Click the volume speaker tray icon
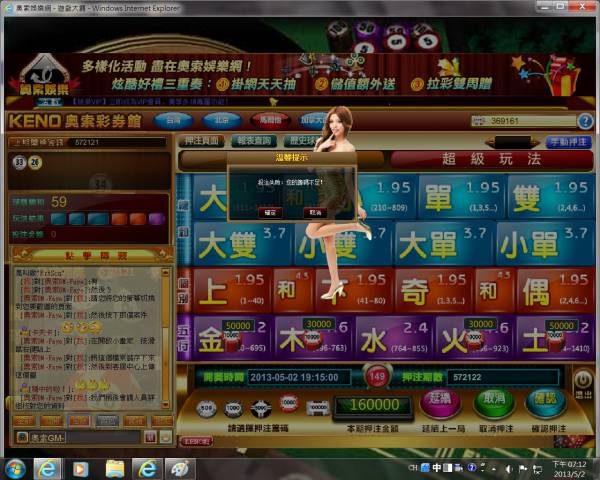600x480 pixels. point(509,469)
